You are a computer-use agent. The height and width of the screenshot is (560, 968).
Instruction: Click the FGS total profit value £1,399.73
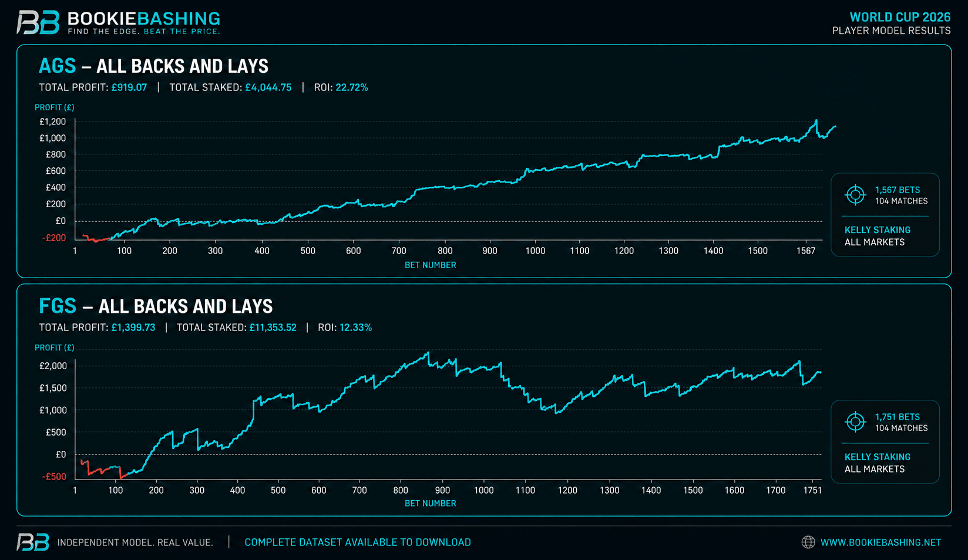(x=133, y=328)
